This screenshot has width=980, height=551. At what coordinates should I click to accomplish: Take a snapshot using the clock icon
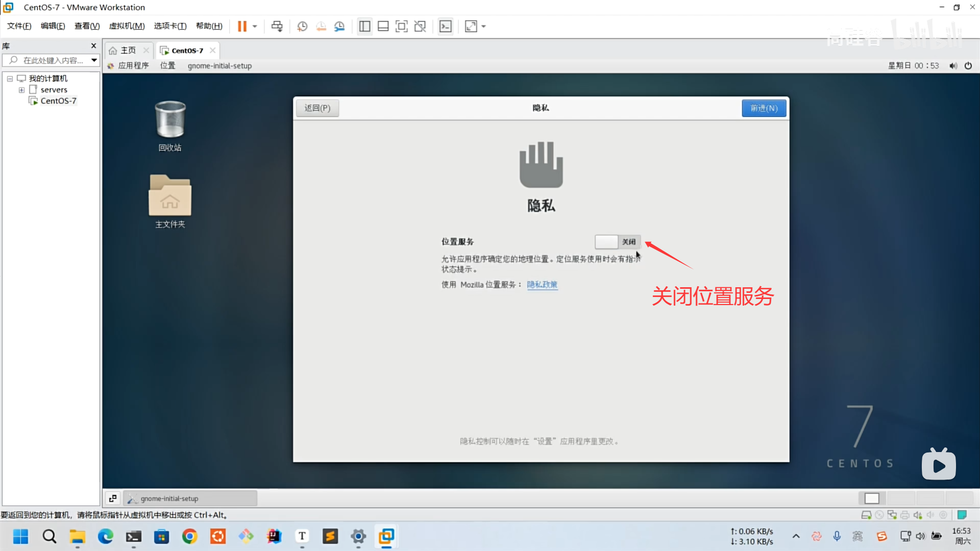coord(302,26)
